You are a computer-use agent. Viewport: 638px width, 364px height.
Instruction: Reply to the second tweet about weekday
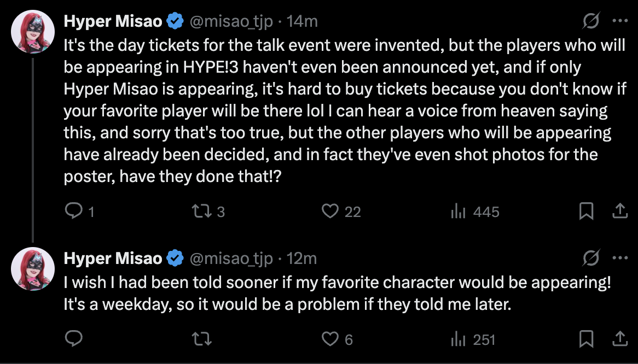(73, 339)
